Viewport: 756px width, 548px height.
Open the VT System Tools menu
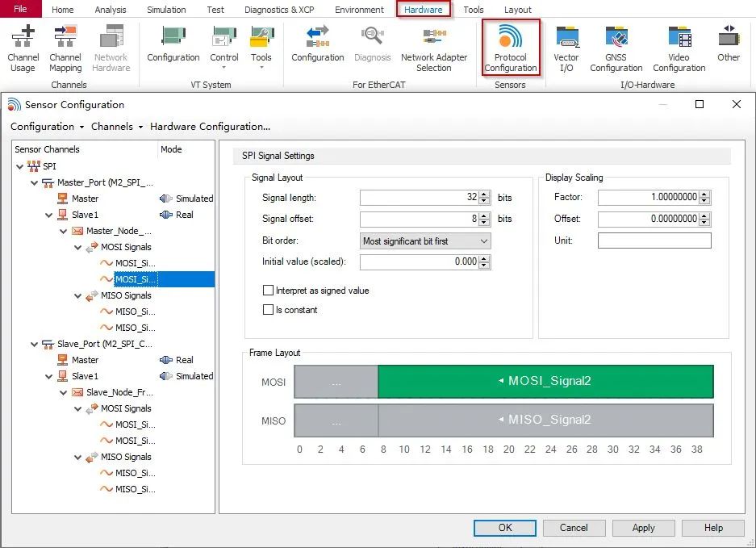[x=261, y=47]
